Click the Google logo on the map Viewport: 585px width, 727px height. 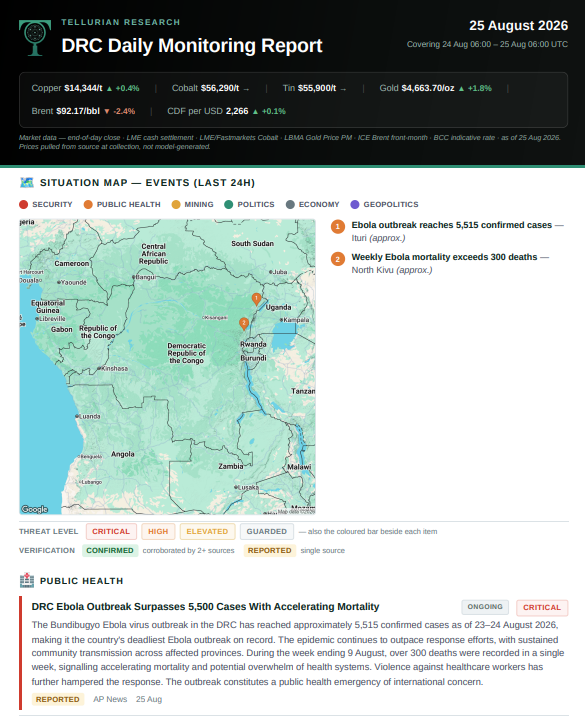pyautogui.click(x=35, y=509)
